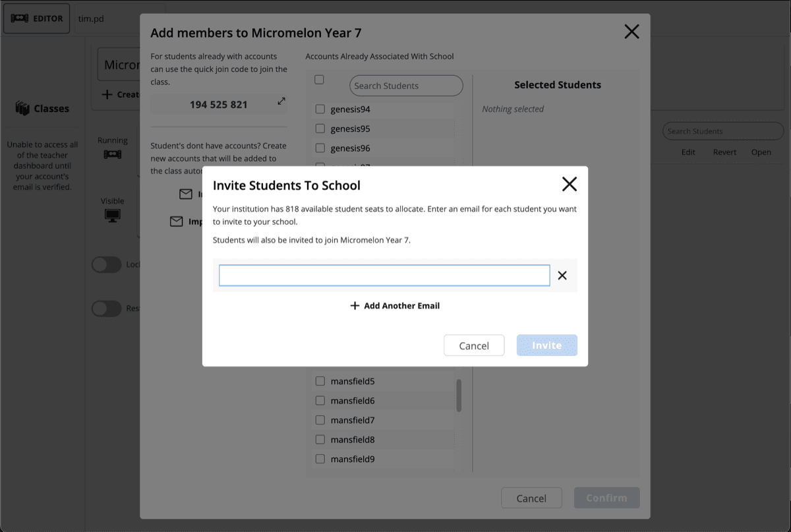The image size is (791, 532).
Task: Check the genesis94 student checkbox
Action: [x=320, y=109]
